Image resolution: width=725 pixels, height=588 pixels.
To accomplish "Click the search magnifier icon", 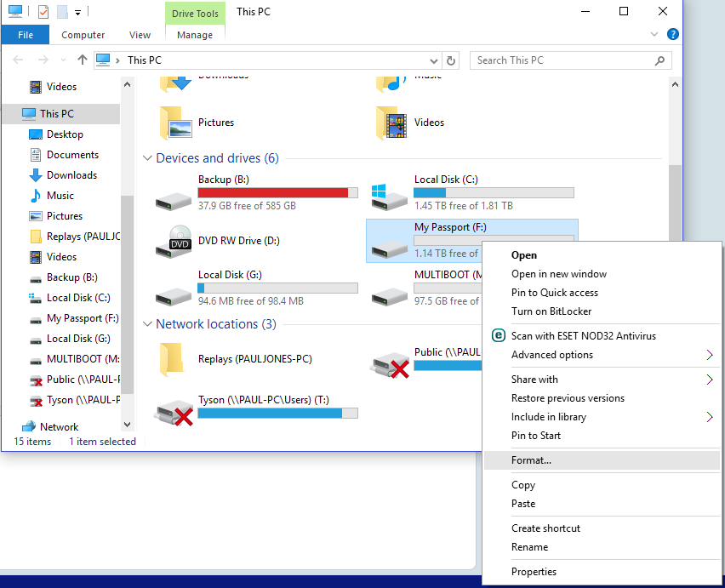I will pyautogui.click(x=659, y=60).
